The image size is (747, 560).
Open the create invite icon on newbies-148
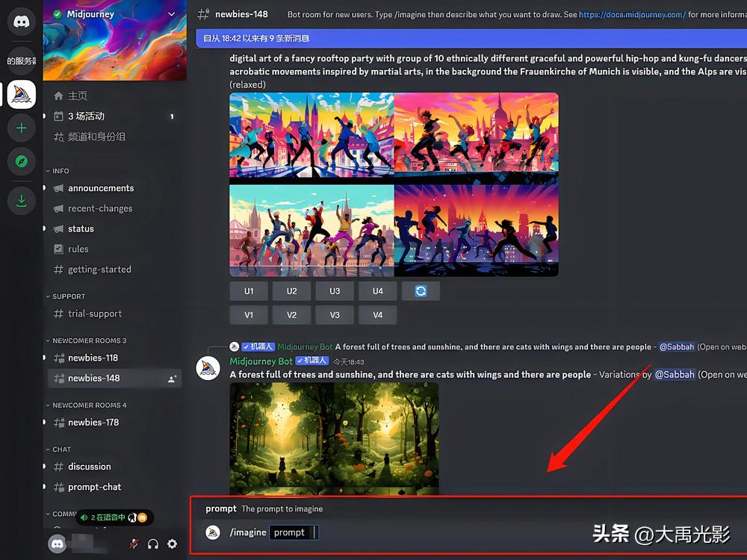tap(172, 379)
